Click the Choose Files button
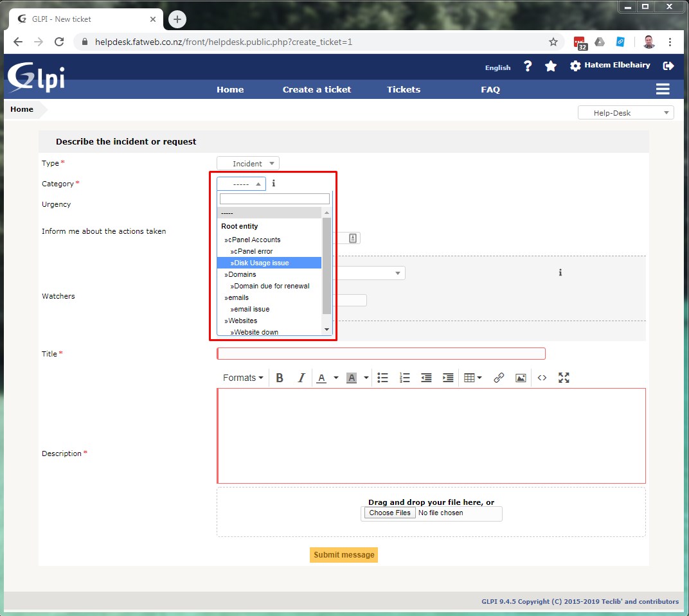 (389, 513)
